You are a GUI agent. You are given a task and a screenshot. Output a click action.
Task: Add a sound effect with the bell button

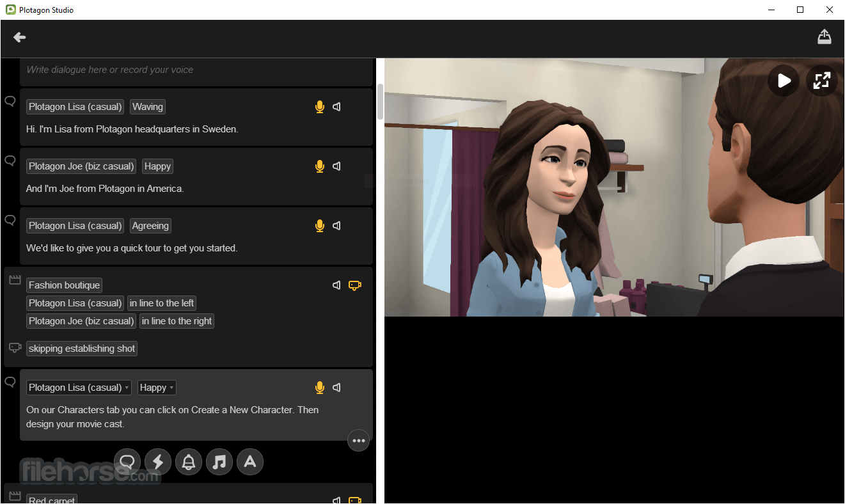[189, 462]
